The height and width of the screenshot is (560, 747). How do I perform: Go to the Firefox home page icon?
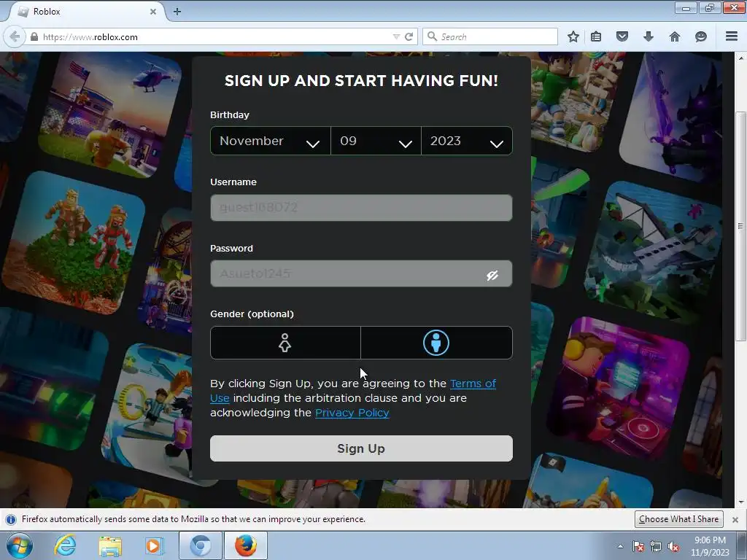(x=675, y=36)
